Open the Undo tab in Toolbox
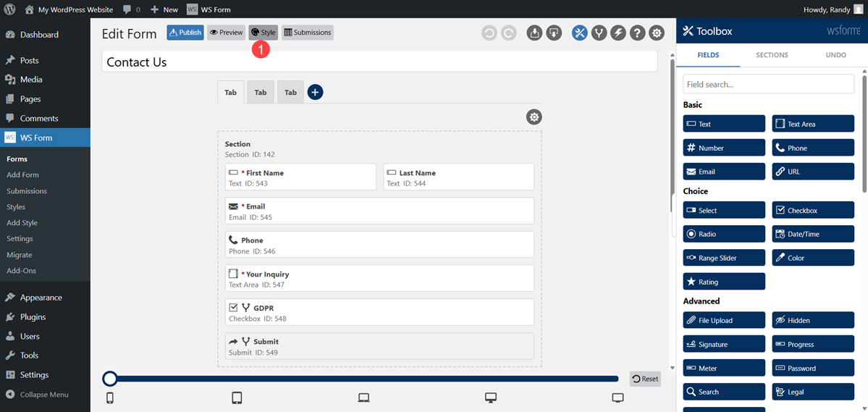The width and height of the screenshot is (868, 412). (835, 55)
